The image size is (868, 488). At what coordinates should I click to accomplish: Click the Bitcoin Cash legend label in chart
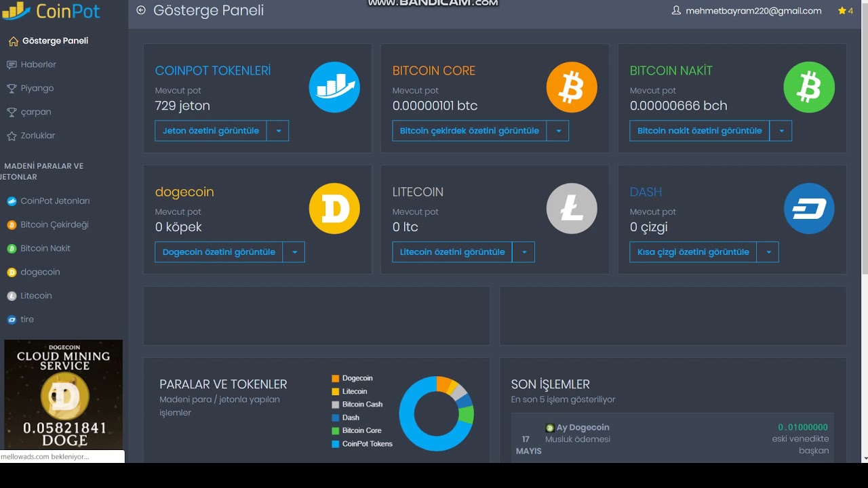coord(362,405)
